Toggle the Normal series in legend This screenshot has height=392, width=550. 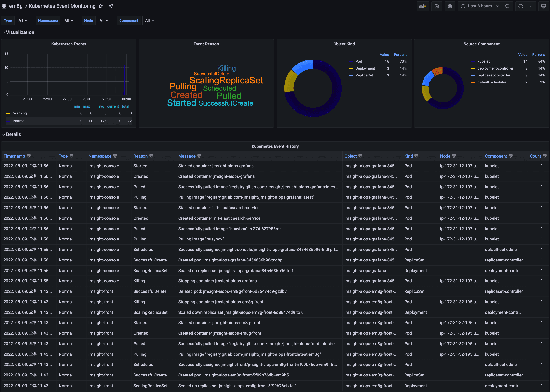19,121
